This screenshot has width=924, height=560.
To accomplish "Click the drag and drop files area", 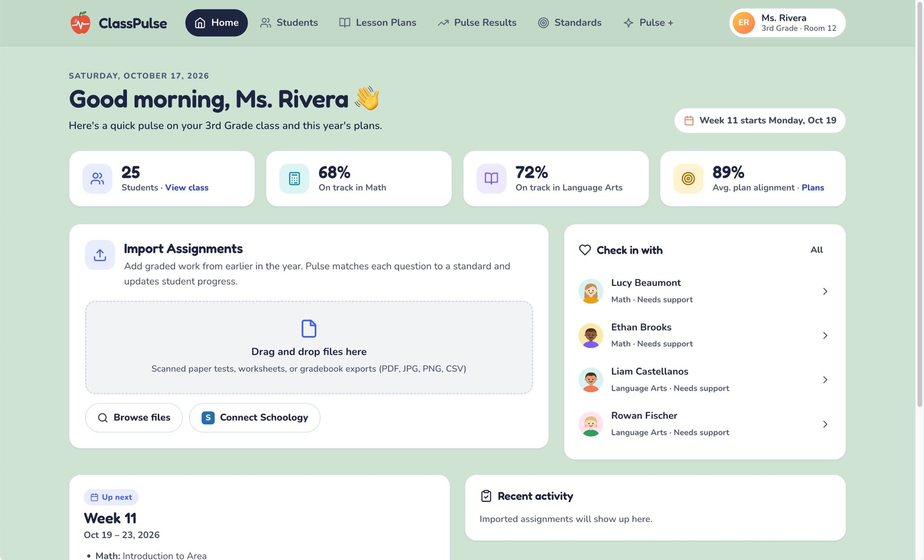I will 309,347.
